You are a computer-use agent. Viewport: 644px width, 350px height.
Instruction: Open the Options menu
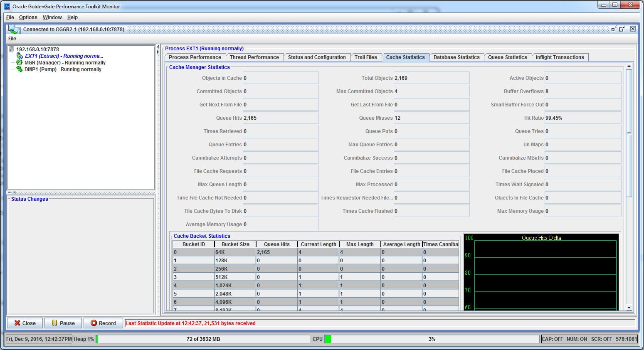coord(28,17)
